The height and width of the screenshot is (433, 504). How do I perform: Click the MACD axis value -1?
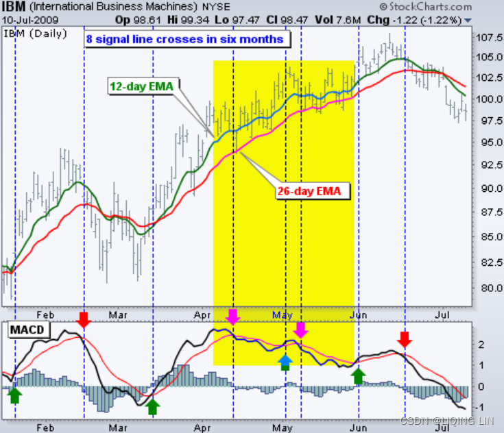(479, 407)
